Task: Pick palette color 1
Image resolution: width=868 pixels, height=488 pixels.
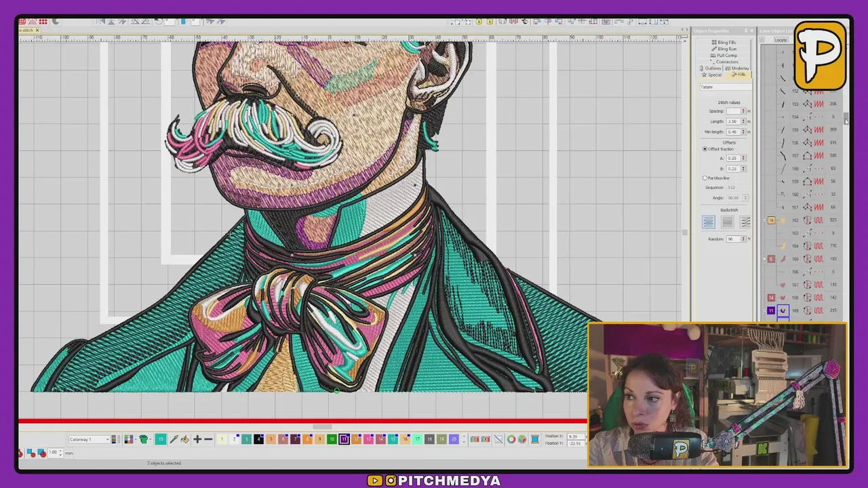Action: coord(222,439)
